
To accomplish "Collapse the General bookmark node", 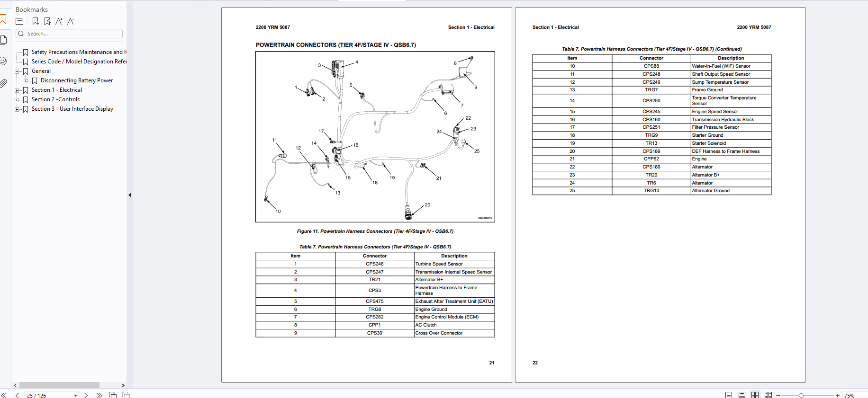I will 17,71.
